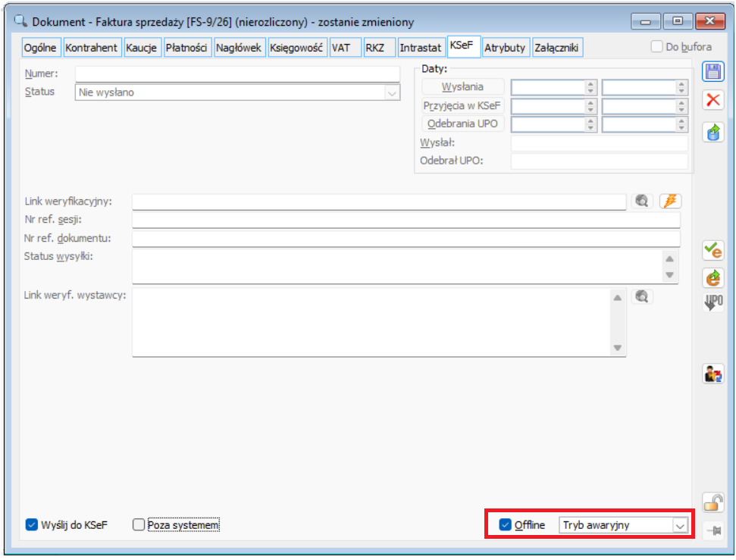Click the Przyjęcia w KSeF button
Image resolution: width=736 pixels, height=560 pixels.
(x=462, y=105)
